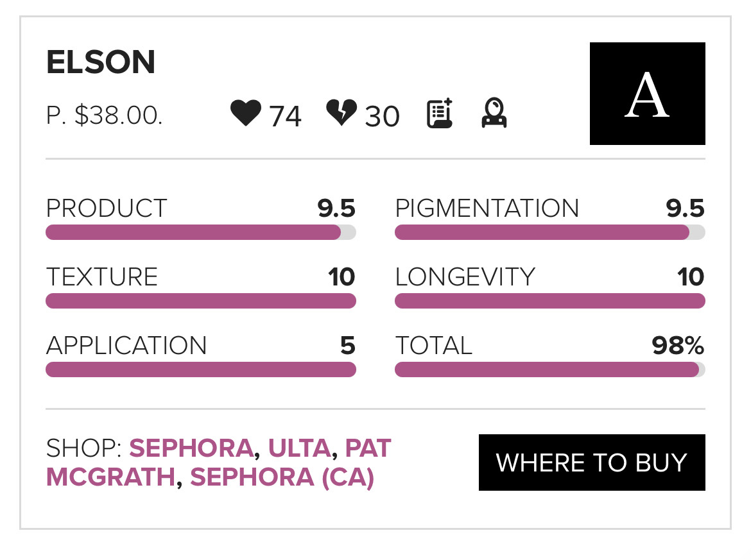Click the TOTAL score bar
The width and height of the screenshot is (751, 560).
point(549,369)
